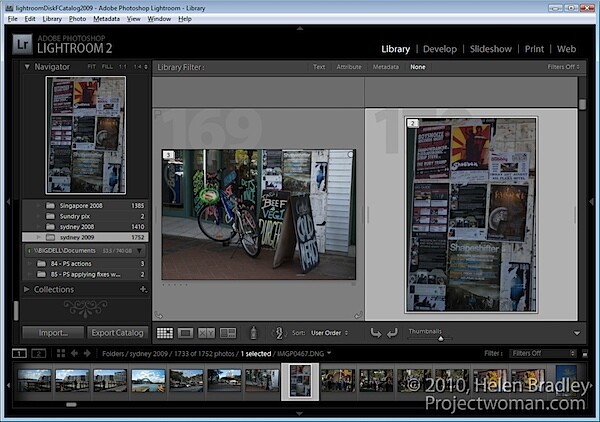Screen dimensions: 600x422
Task: Open the File menu
Action: click(12, 19)
